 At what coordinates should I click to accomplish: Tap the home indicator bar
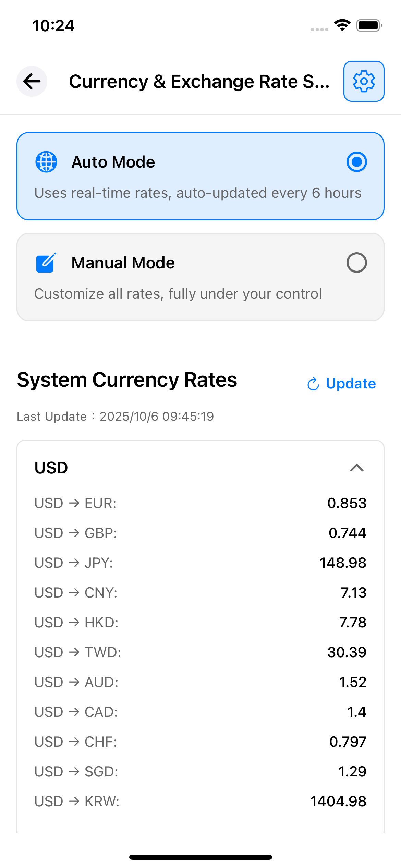(x=200, y=857)
